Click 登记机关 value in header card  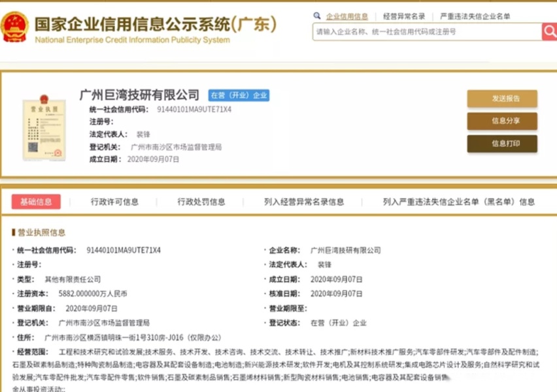pos(177,147)
